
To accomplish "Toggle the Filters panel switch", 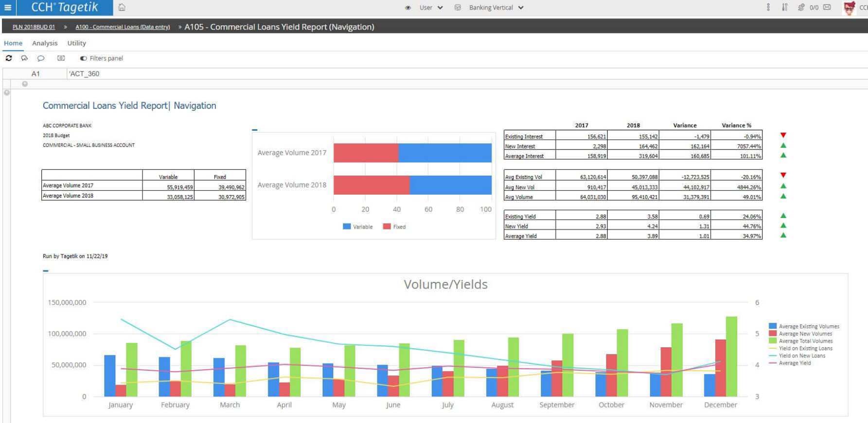I will click(83, 58).
